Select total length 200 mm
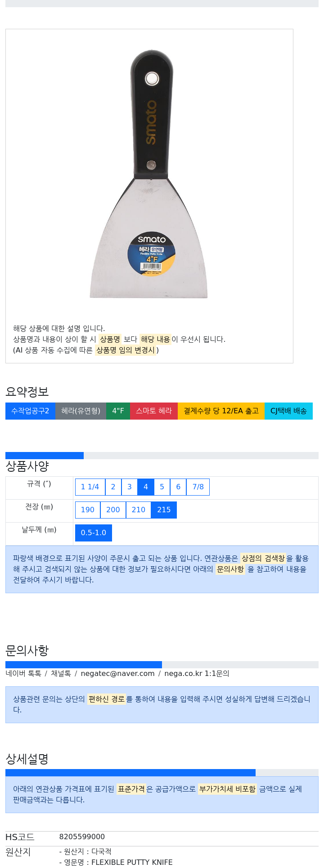Screen dimensions: 324x868 click(x=113, y=510)
